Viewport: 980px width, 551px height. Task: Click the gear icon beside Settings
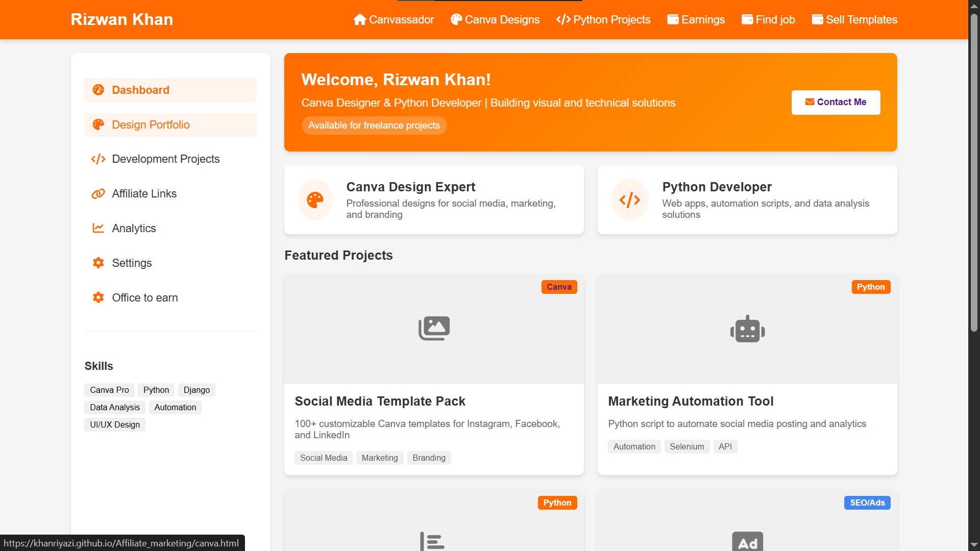tap(98, 263)
